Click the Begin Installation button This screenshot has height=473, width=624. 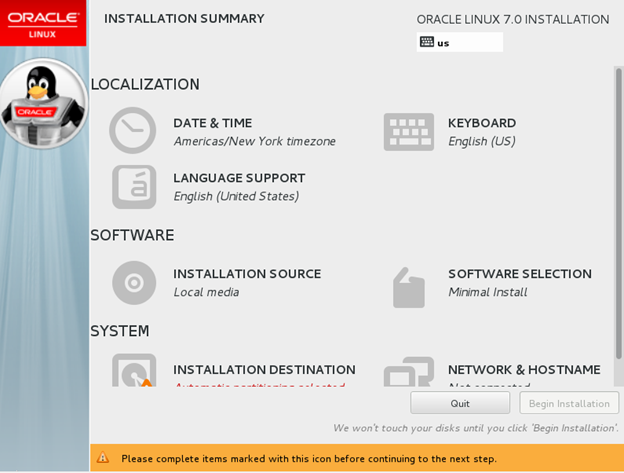(x=569, y=403)
